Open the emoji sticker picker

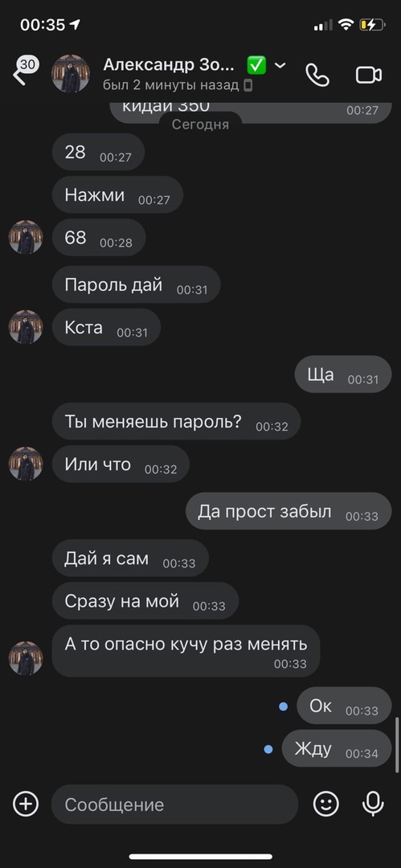[326, 804]
